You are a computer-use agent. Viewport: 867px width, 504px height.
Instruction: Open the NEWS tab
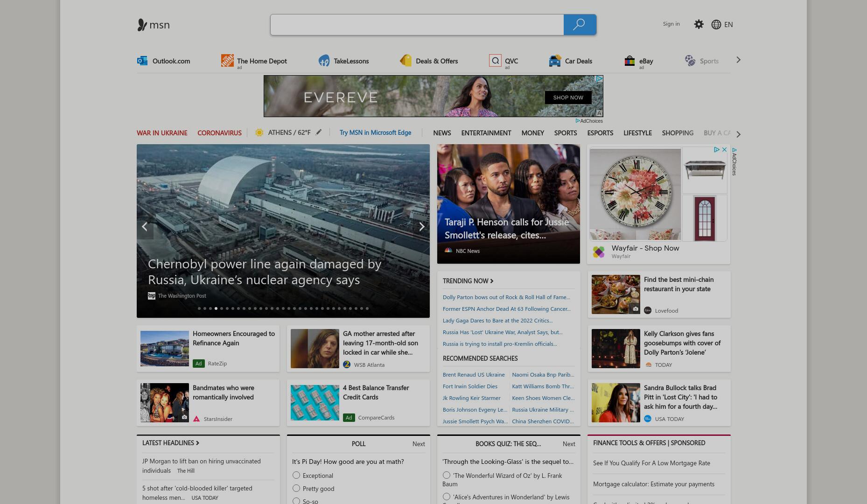coord(442,133)
